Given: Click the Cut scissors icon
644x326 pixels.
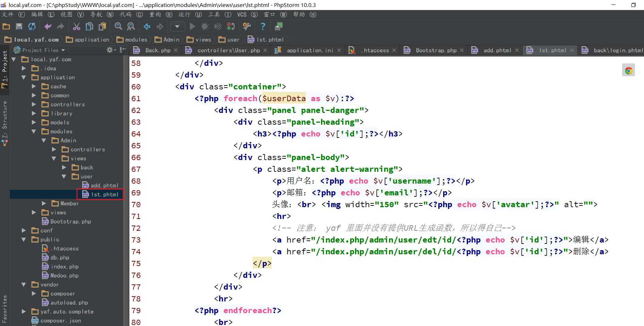Looking at the screenshot, I should point(76,26).
